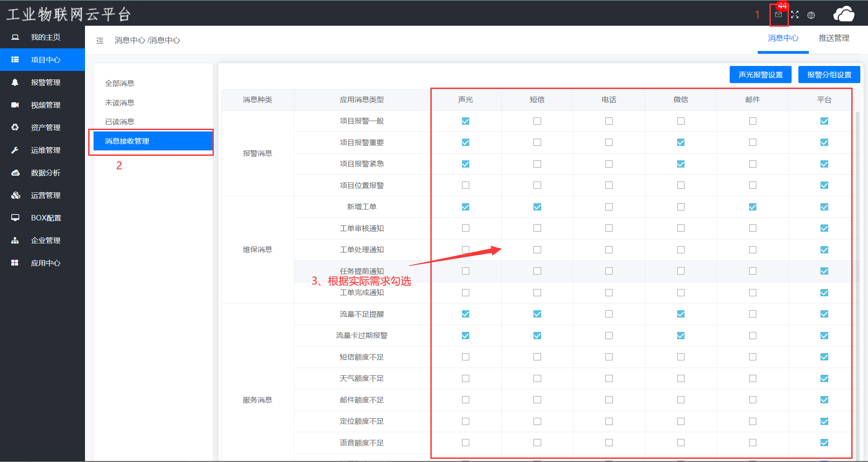Viewport: 868px width, 462px height.
Task: Click the cloud logo icon
Action: [x=844, y=14]
